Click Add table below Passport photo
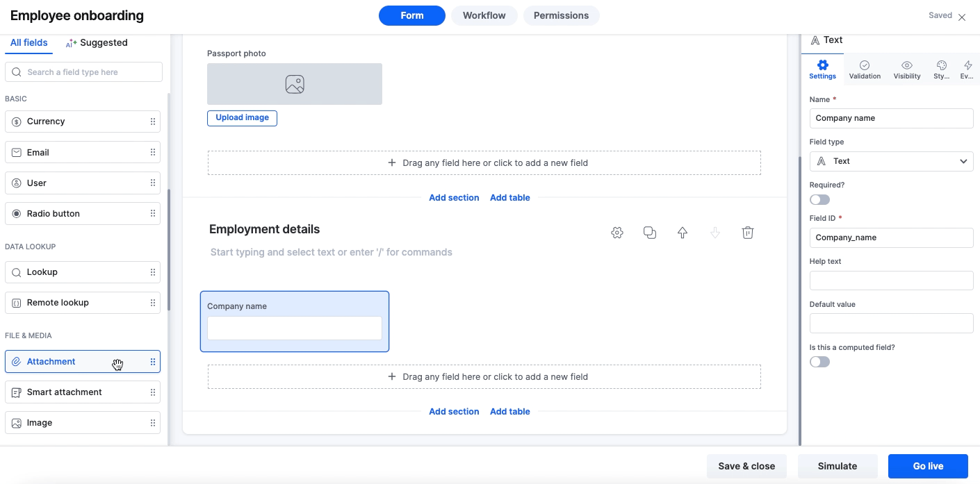Screen dimensions: 980x484 coord(510,198)
